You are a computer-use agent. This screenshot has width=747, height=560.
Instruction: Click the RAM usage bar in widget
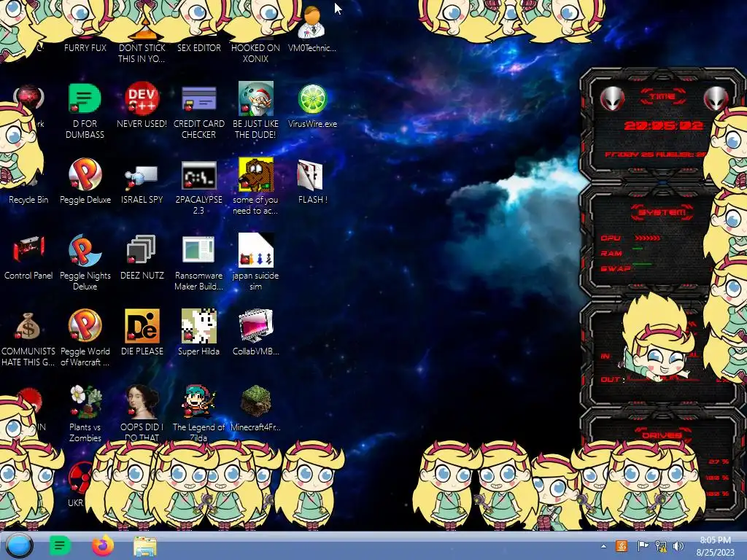(638, 249)
